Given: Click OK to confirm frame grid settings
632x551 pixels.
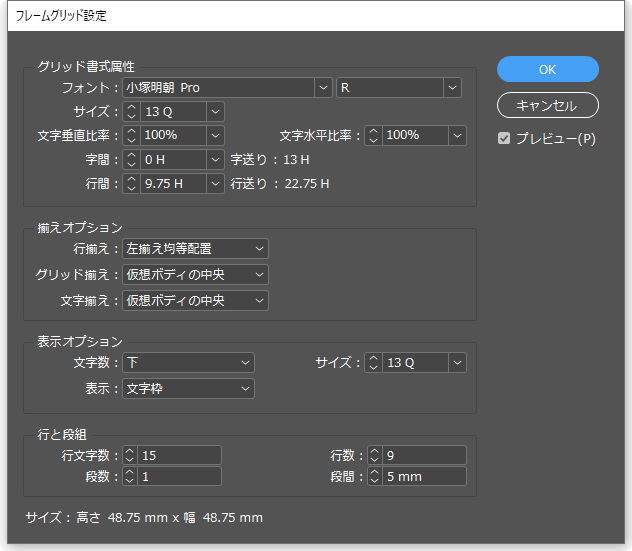Looking at the screenshot, I should tap(547, 69).
